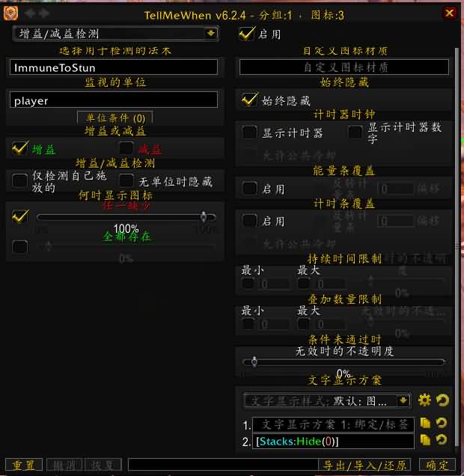This screenshot has height=476, width=464.
Task: Copy text display line 1 icon
Action: pyautogui.click(x=425, y=423)
